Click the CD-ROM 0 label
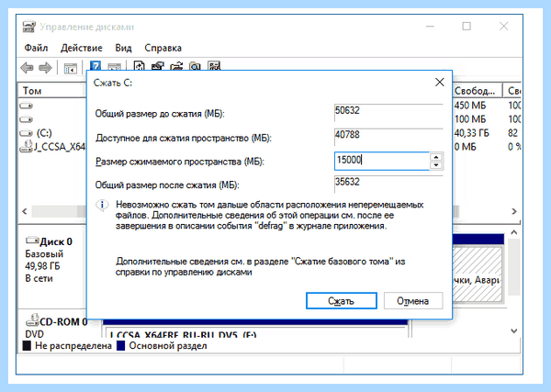The height and width of the screenshot is (392, 551). [63, 321]
